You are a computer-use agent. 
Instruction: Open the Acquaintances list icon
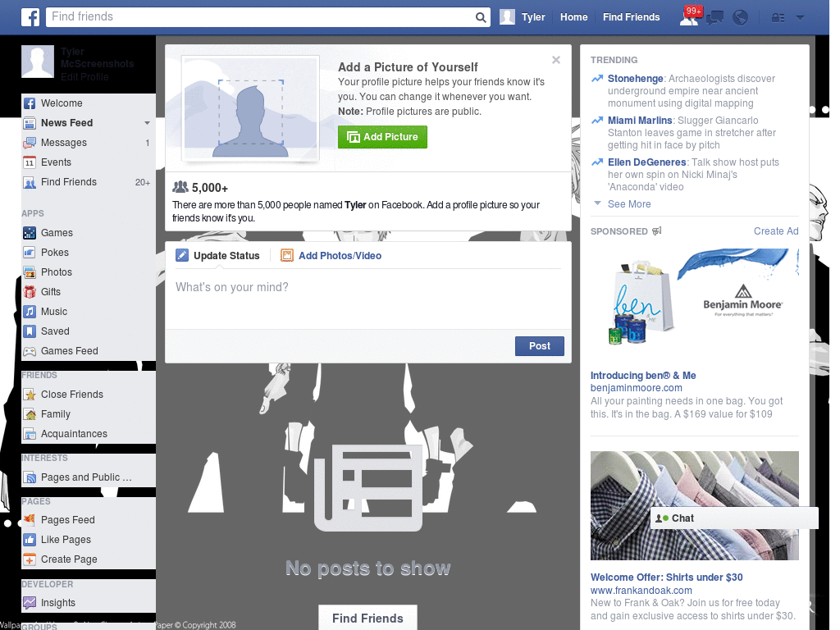[x=30, y=434]
